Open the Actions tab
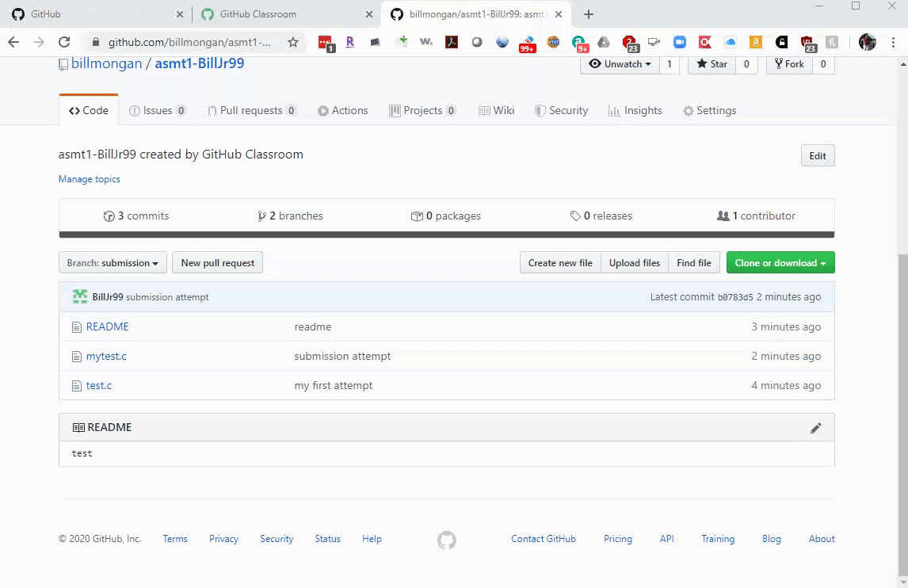This screenshot has width=908, height=588. [x=343, y=111]
